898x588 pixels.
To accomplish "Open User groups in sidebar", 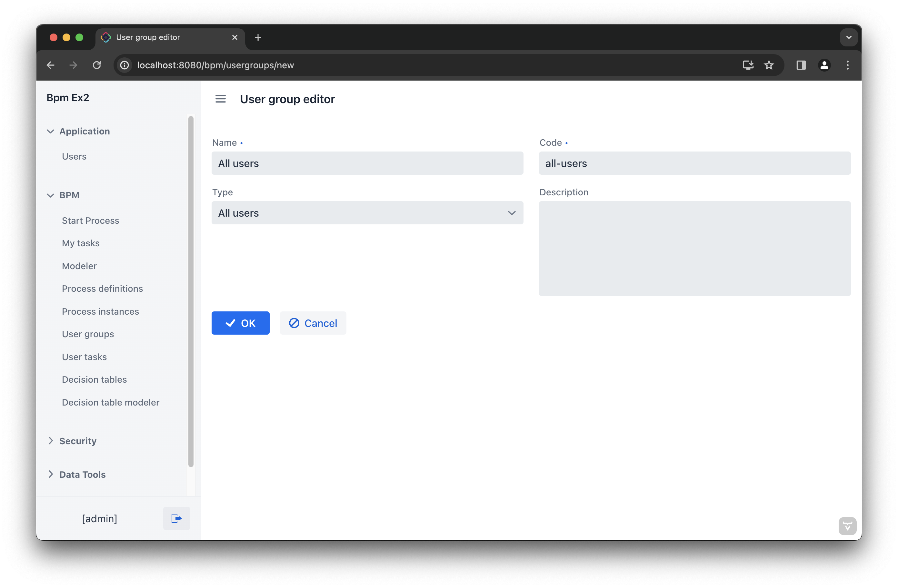I will (88, 334).
